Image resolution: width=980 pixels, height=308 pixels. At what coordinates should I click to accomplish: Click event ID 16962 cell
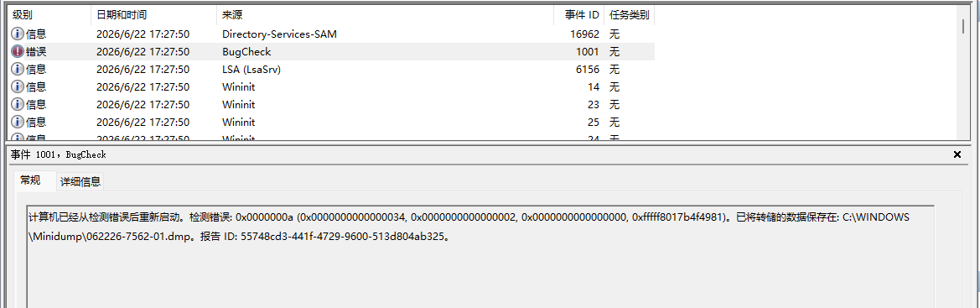coord(583,34)
